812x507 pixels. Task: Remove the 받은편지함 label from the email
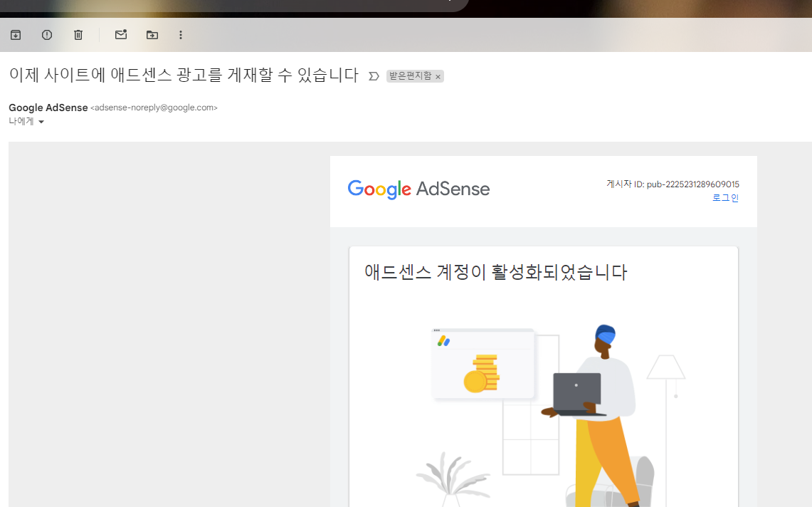(x=438, y=76)
